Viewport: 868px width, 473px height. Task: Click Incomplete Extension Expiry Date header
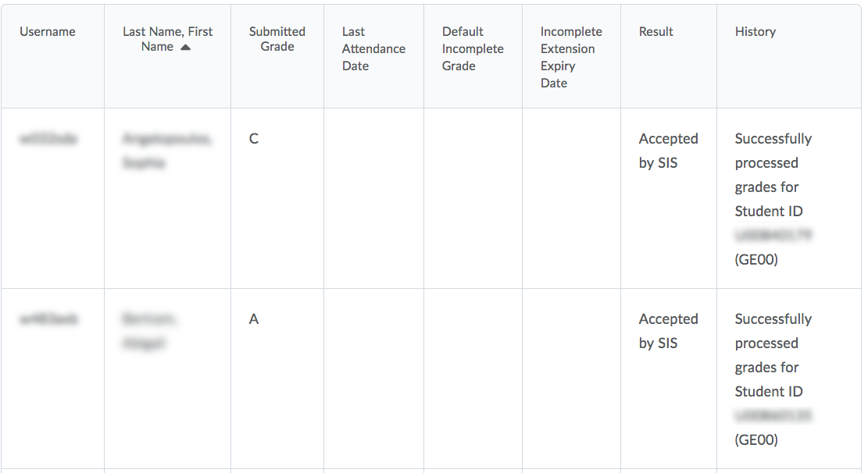[x=570, y=57]
